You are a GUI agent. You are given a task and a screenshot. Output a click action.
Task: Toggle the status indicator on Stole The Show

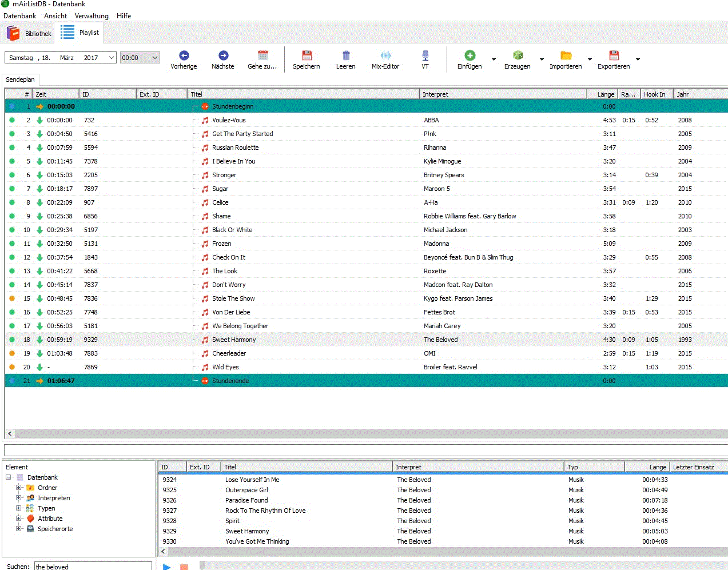(12, 298)
